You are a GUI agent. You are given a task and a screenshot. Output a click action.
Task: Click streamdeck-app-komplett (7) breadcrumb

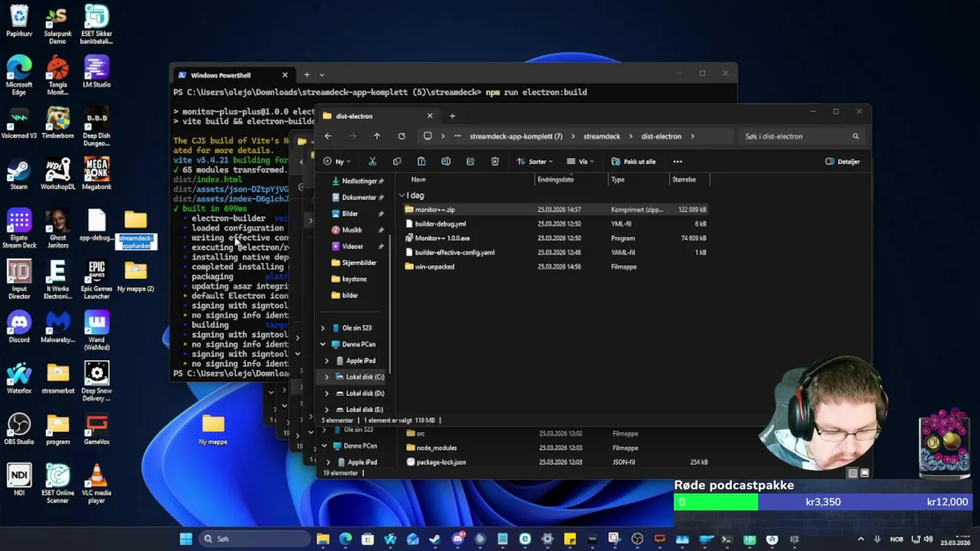516,136
